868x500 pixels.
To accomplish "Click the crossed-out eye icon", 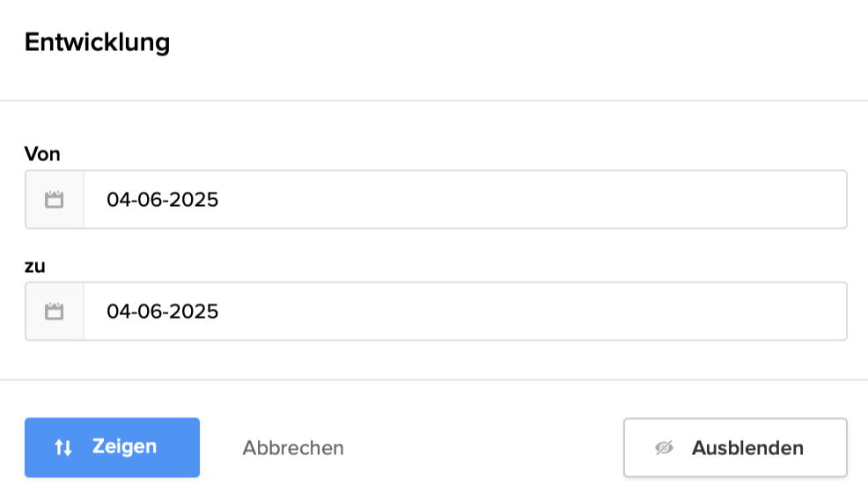I will click(x=664, y=448).
